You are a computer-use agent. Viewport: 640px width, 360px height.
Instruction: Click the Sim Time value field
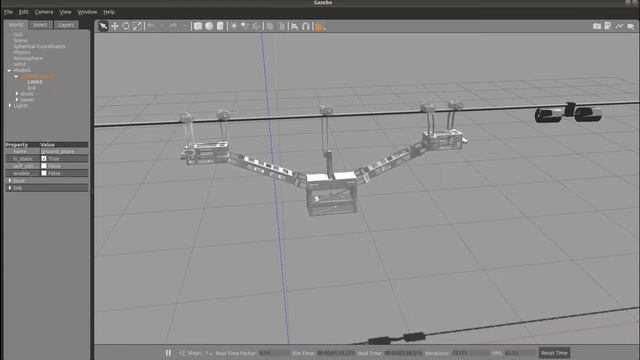[x=336, y=353]
